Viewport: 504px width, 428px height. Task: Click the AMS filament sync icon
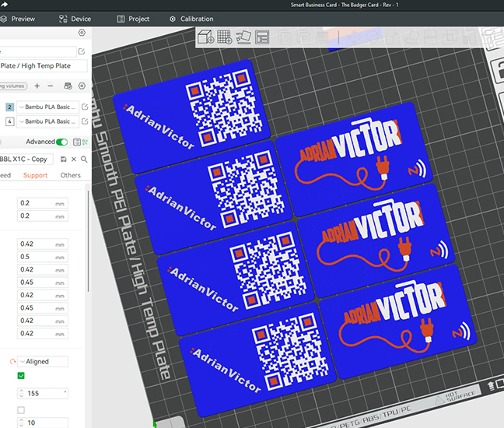coord(68,86)
